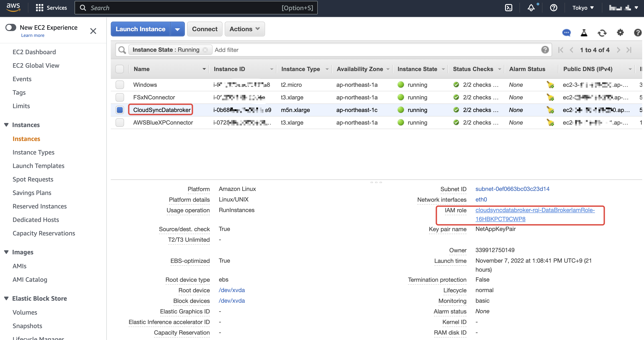Click the Connect button
Screen dimensions: 644x340
(x=204, y=29)
